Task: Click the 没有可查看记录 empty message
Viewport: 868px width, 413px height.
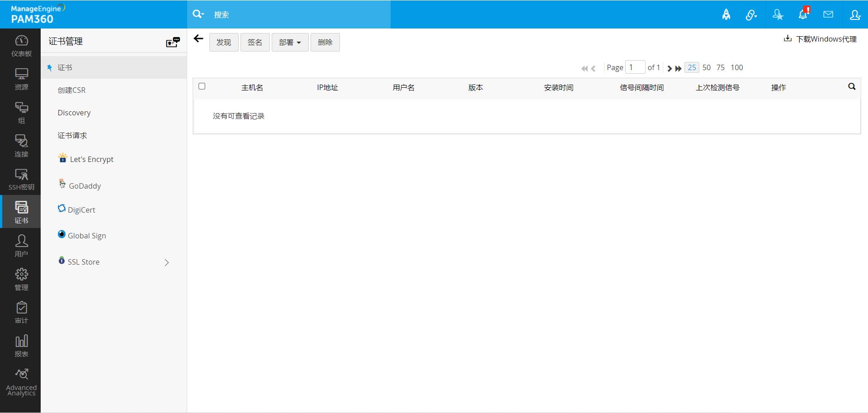Action: 239,116
